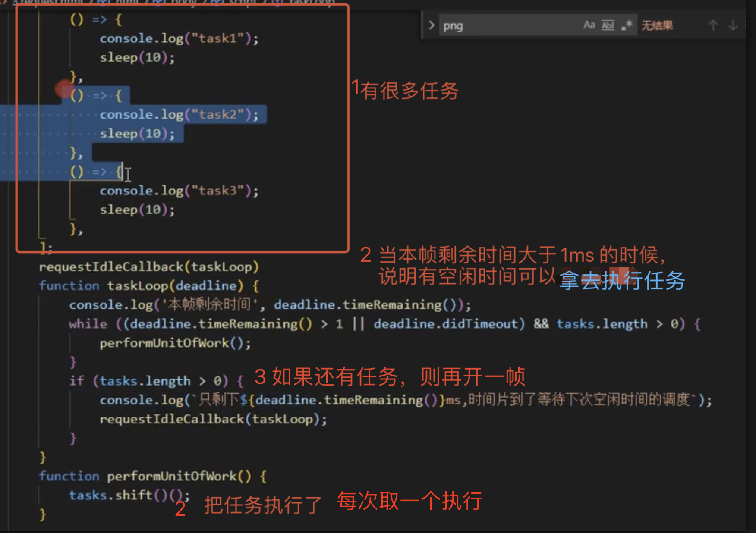
Task: Click the find input containing "png"
Action: tap(509, 25)
